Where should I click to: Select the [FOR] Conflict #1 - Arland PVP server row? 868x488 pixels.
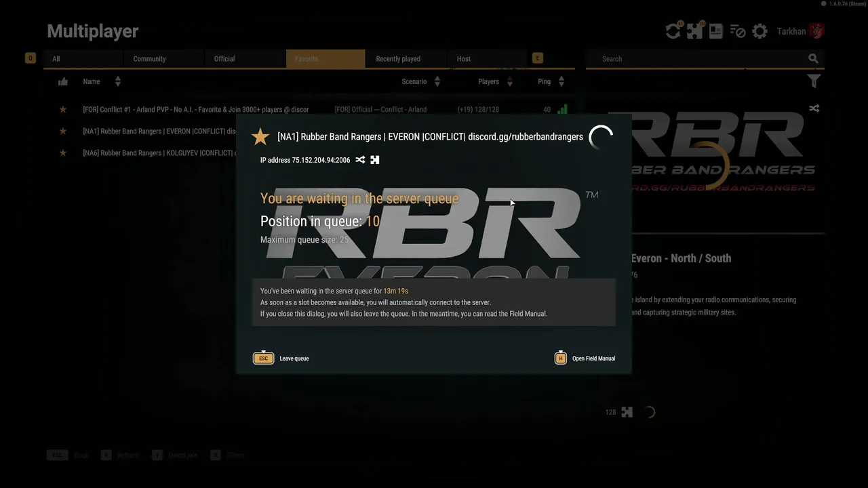pos(309,109)
